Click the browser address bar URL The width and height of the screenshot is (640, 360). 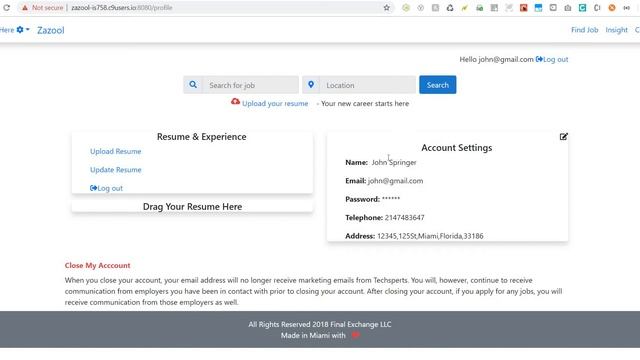tap(122, 8)
